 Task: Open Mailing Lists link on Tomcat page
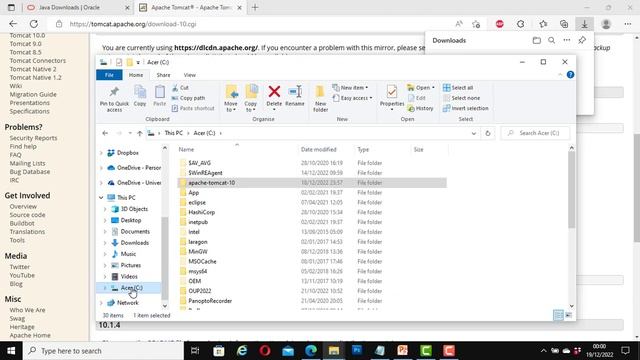coord(27,163)
